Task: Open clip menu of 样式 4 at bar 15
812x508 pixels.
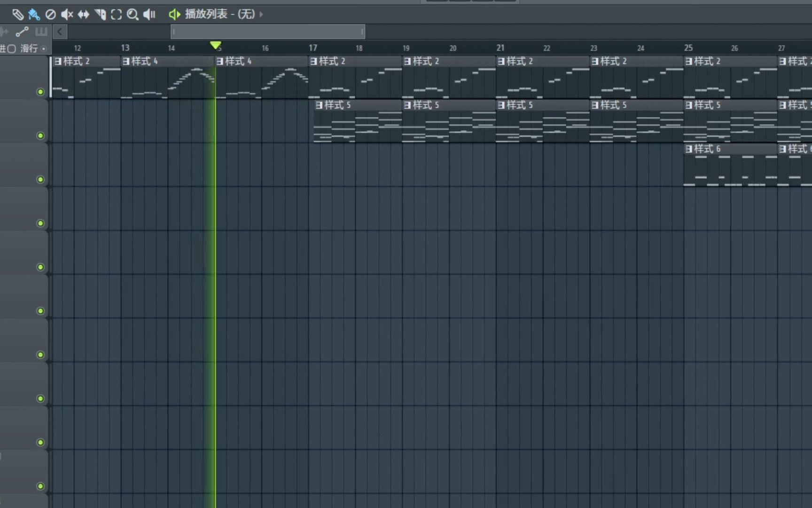Action: pyautogui.click(x=219, y=61)
